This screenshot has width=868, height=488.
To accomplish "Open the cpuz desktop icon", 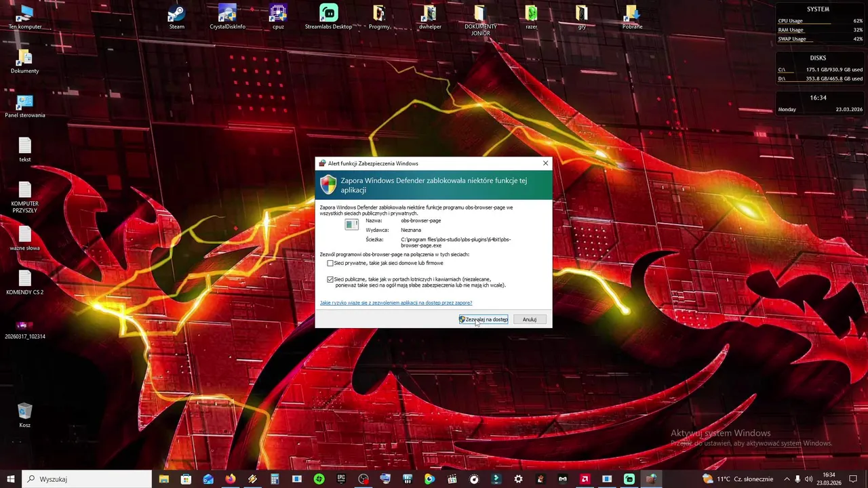I will 278,17.
